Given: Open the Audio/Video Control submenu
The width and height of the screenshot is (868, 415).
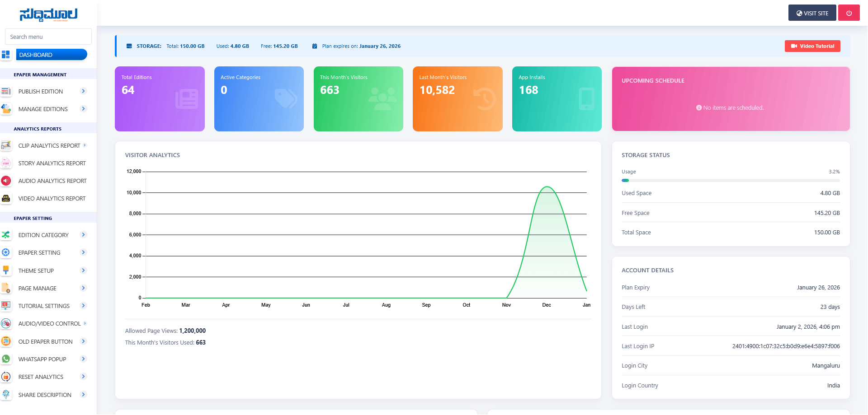Looking at the screenshot, I should [84, 323].
